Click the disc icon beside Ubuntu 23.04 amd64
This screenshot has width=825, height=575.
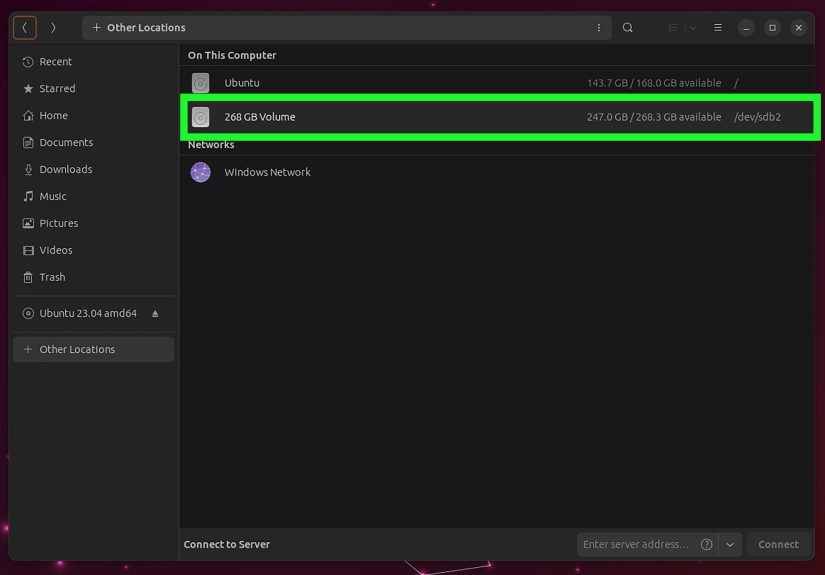pos(28,313)
